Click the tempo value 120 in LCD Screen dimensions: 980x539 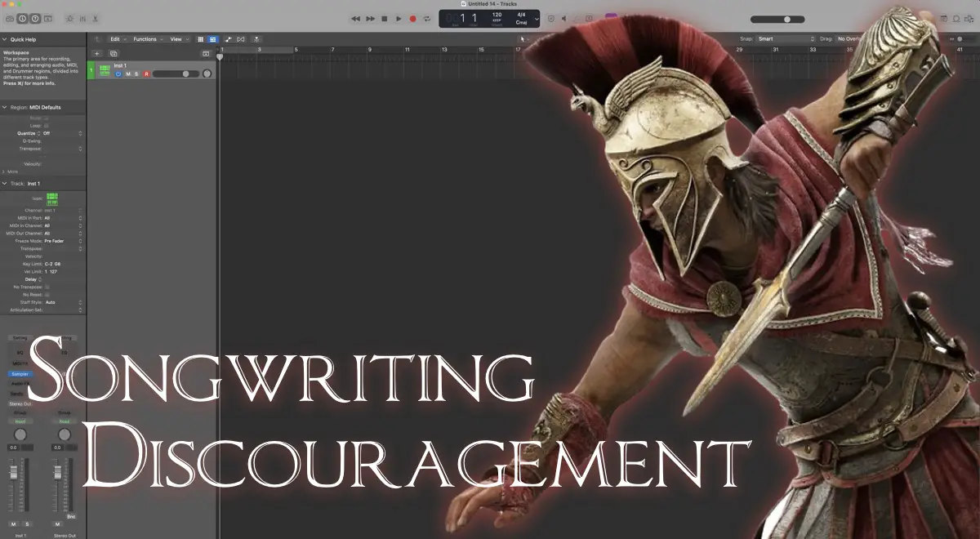click(x=497, y=15)
